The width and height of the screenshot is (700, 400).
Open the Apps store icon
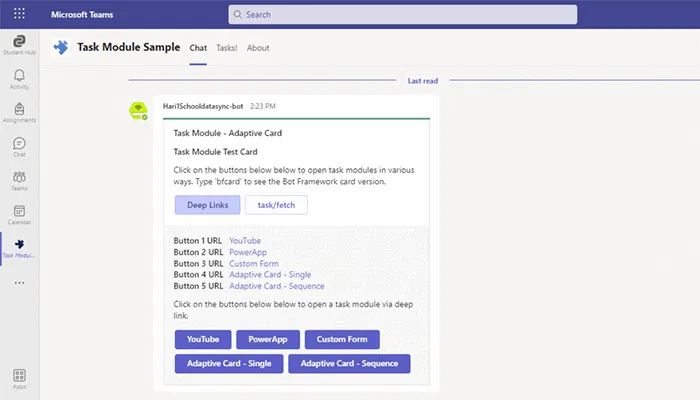[19, 376]
